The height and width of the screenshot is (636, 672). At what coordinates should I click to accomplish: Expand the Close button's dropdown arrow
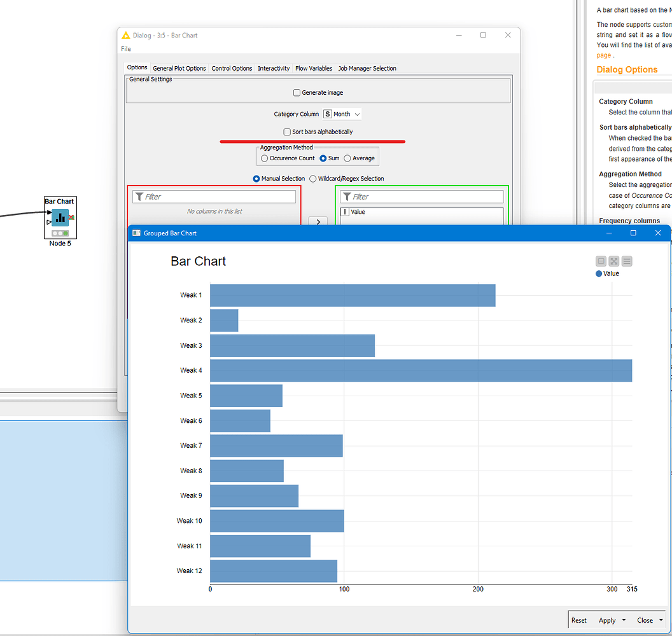(x=659, y=620)
